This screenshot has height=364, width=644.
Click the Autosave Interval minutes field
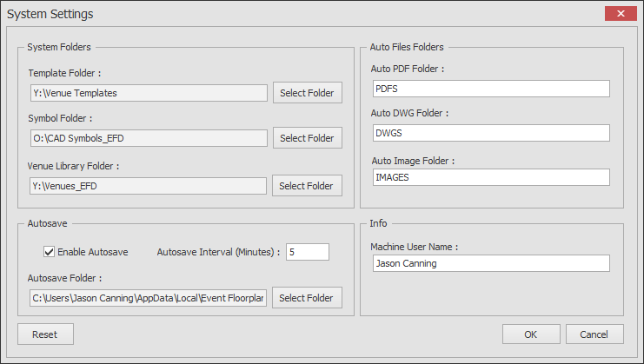click(x=308, y=252)
